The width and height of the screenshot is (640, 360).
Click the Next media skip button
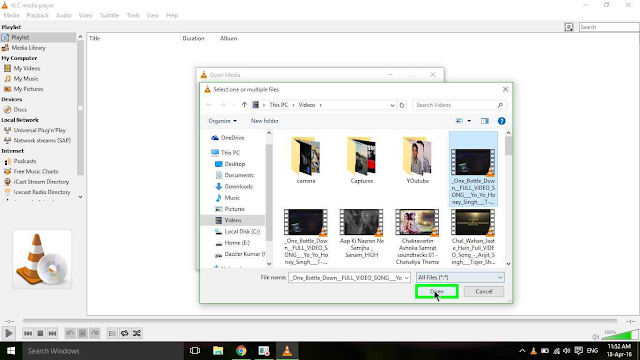[52, 333]
